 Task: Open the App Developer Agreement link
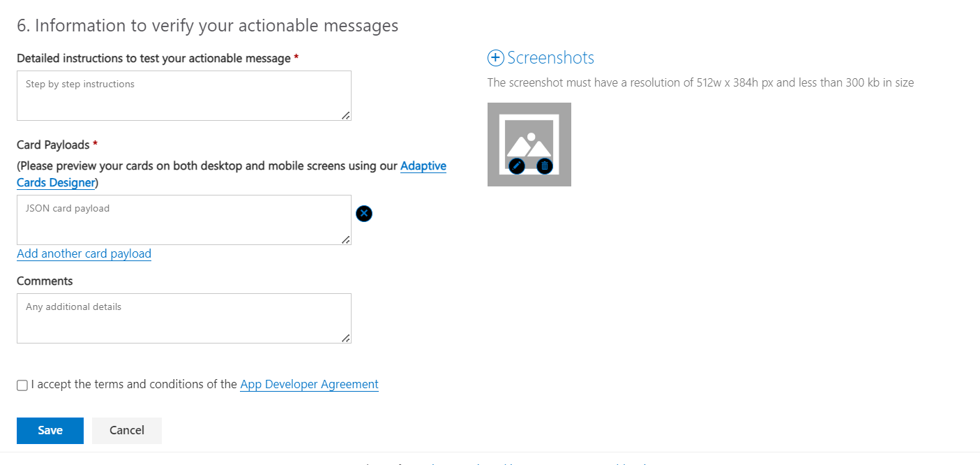(309, 384)
